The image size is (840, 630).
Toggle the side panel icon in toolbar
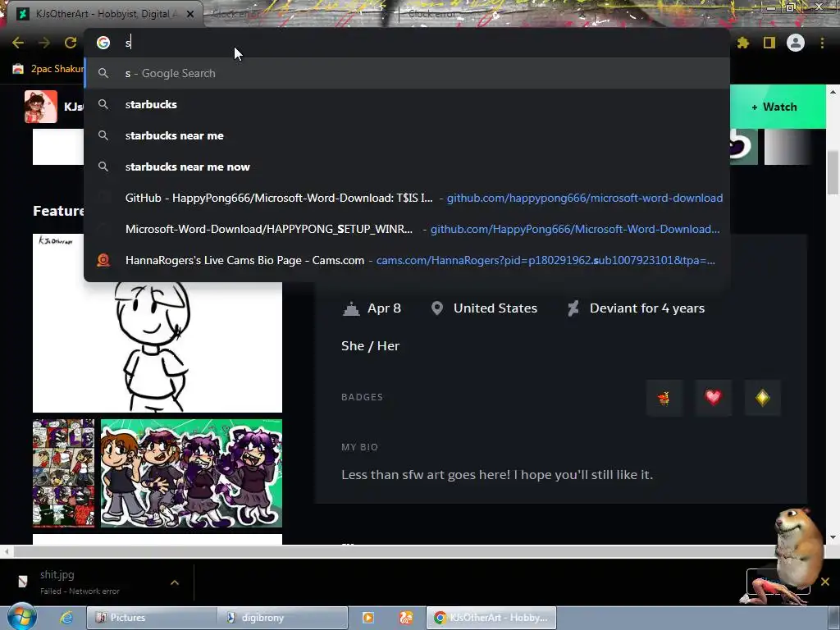pos(769,43)
